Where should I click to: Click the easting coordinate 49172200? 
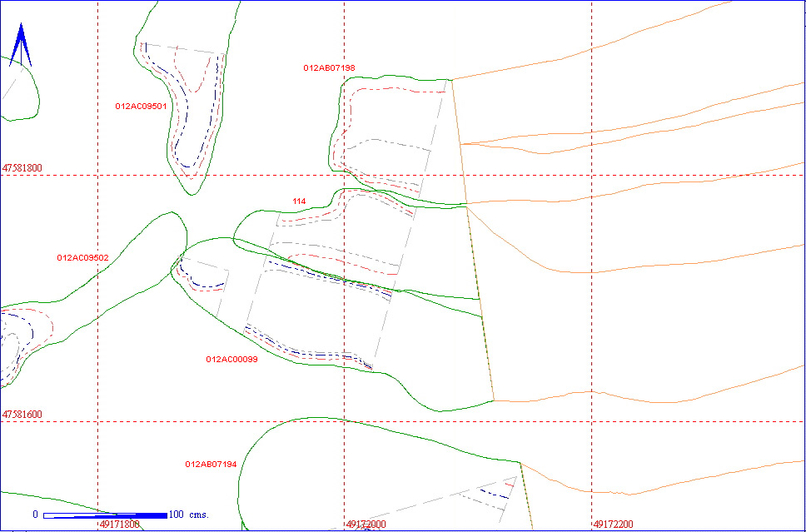[613, 525]
